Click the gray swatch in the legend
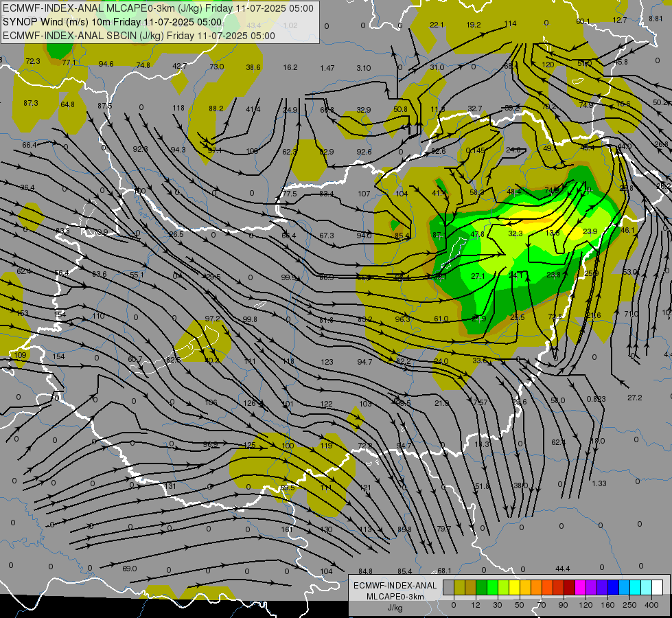The image size is (672, 618). point(449,588)
